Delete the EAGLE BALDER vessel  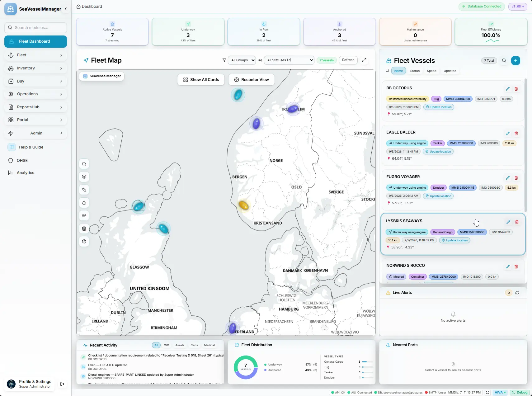[516, 133]
